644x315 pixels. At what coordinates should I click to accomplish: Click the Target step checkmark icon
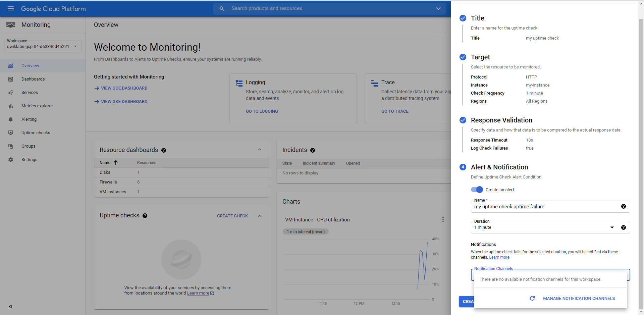(x=463, y=57)
